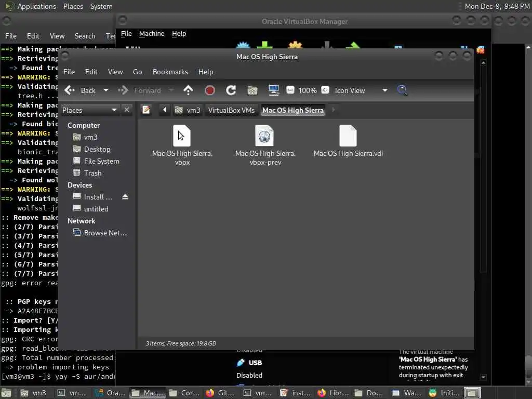Go to vm3 in the path bar
This screenshot has width=532, height=399.
point(188,110)
